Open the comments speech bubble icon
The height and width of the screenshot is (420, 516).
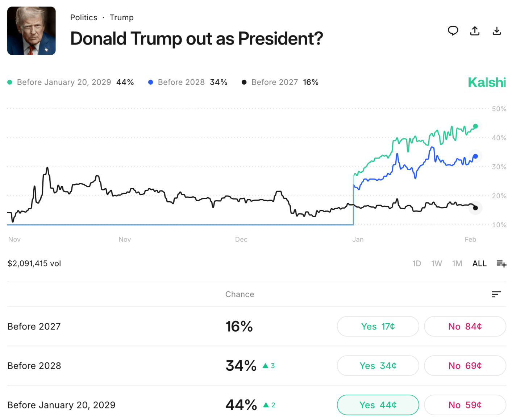click(453, 31)
